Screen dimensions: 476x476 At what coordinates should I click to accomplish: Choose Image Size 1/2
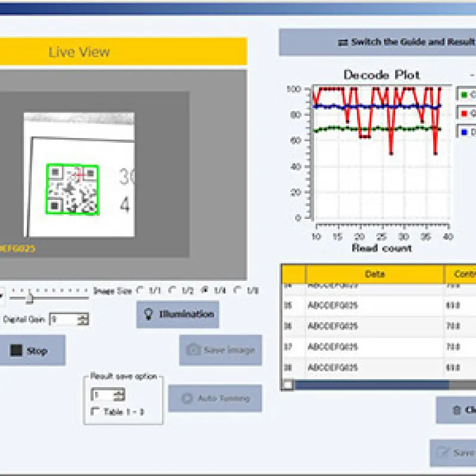coord(173,290)
